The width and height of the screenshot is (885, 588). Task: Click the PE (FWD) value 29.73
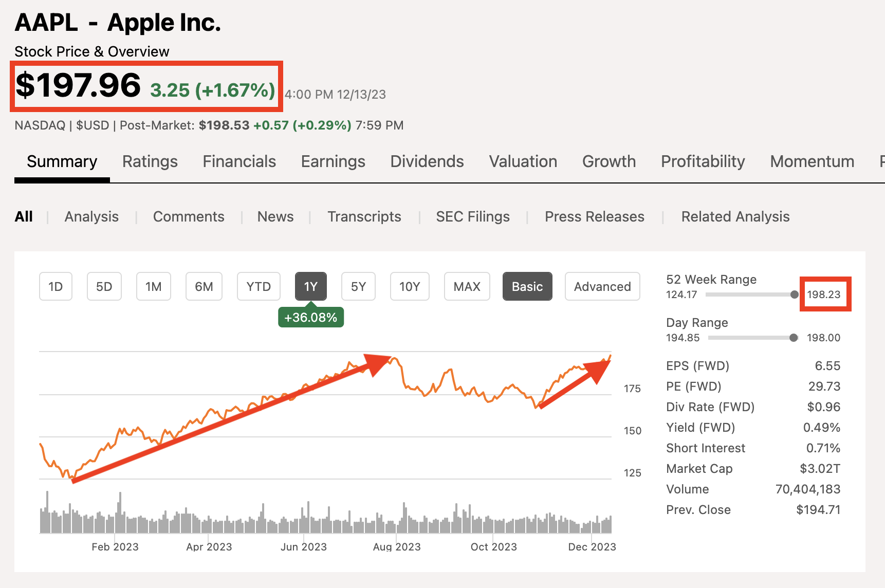[x=824, y=387]
